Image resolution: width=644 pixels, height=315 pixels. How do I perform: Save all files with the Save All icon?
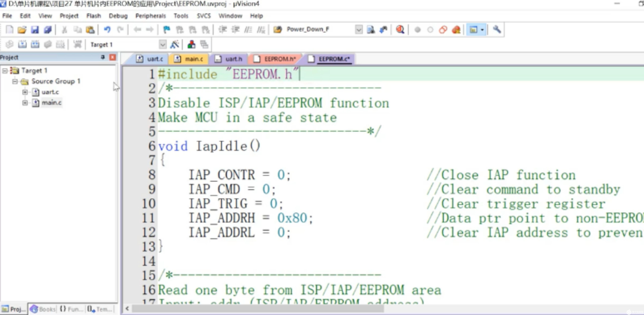(48, 30)
